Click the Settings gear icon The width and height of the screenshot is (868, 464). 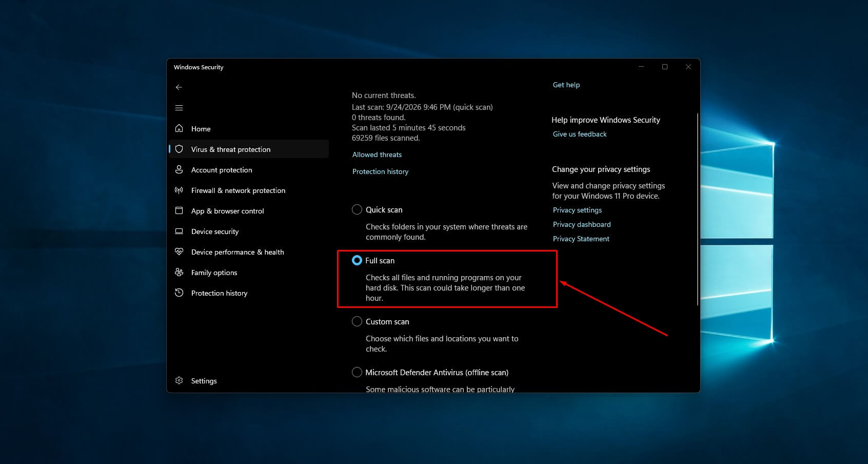point(179,380)
